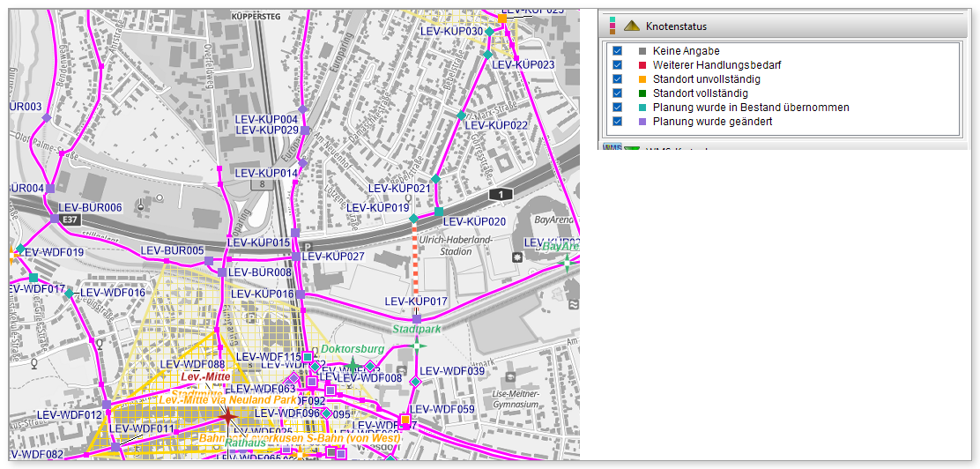Click the 'Rathaus' green map label

(245, 443)
